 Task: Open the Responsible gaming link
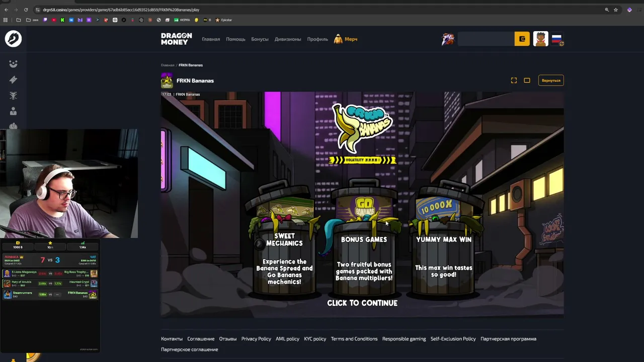(404, 339)
